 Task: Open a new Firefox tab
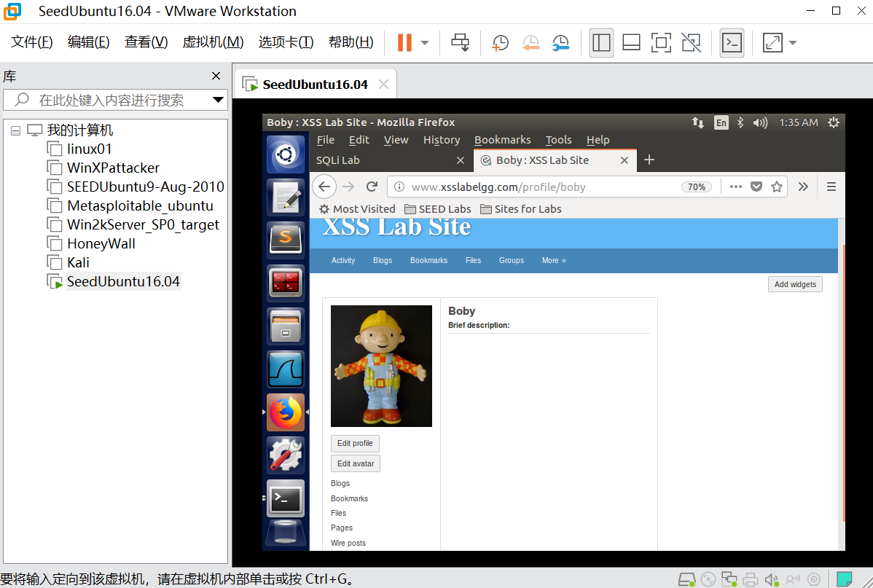(x=649, y=160)
